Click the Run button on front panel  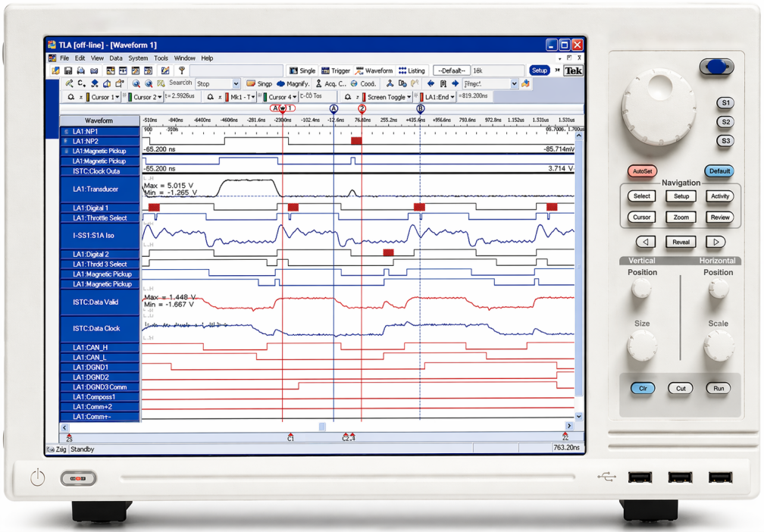(x=719, y=388)
